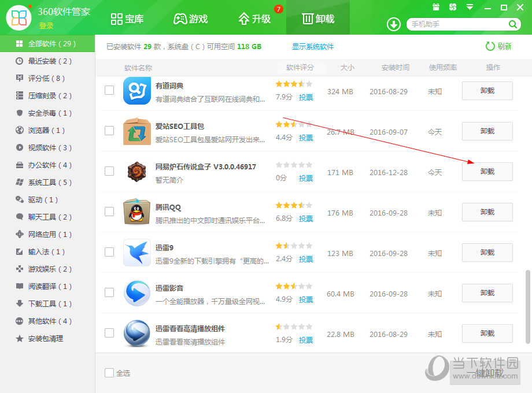
Task: Click the gift icon in the title bar
Action: [x=435, y=7]
